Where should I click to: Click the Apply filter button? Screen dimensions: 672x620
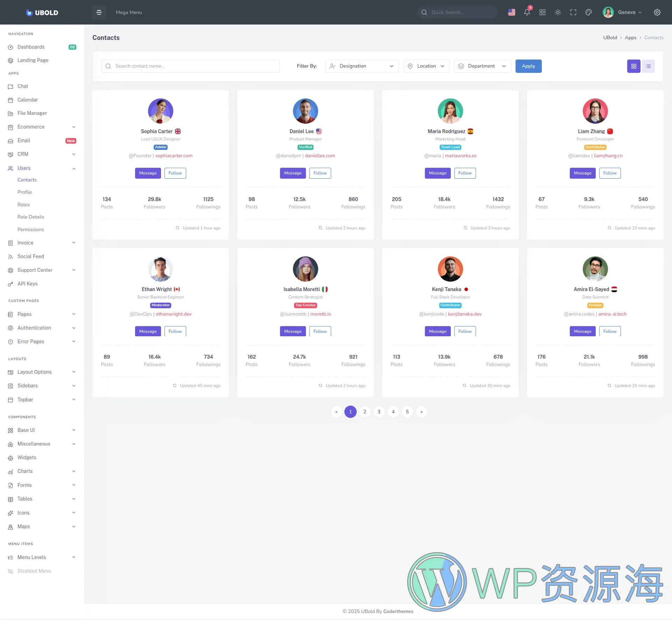coord(528,66)
